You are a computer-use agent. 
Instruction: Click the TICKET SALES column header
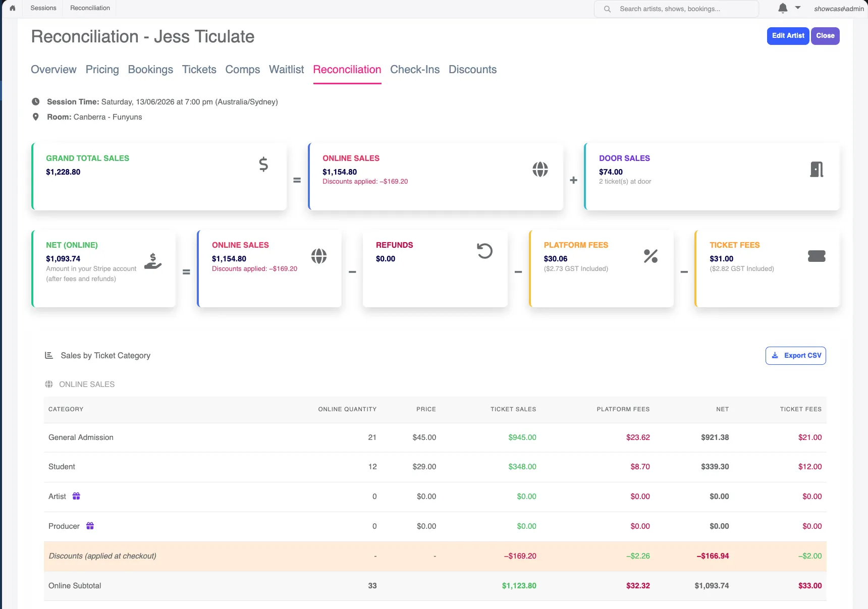[x=513, y=409]
